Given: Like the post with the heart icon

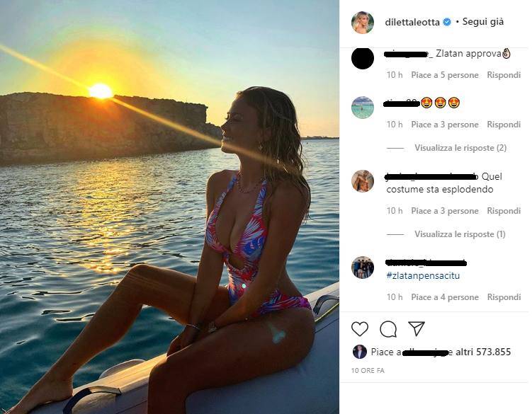Looking at the screenshot, I should (x=360, y=329).
